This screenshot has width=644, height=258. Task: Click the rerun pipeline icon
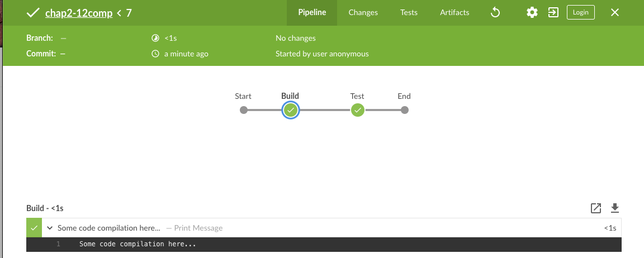click(495, 12)
